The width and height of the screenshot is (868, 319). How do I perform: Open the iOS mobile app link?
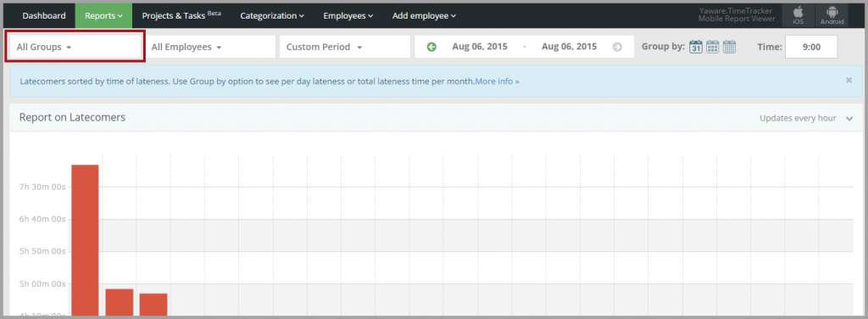click(x=798, y=15)
